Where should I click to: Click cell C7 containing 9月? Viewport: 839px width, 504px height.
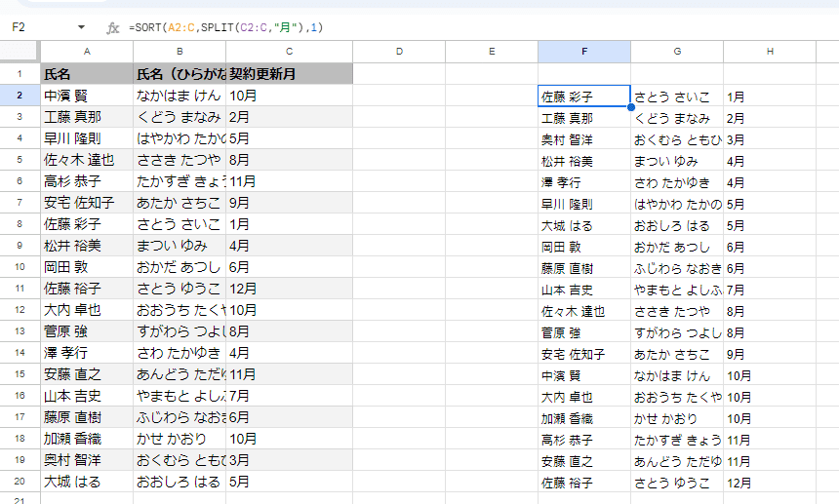(x=289, y=203)
